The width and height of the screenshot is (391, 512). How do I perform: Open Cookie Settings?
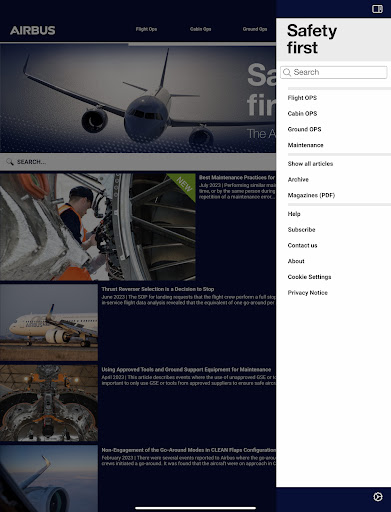coord(309,277)
